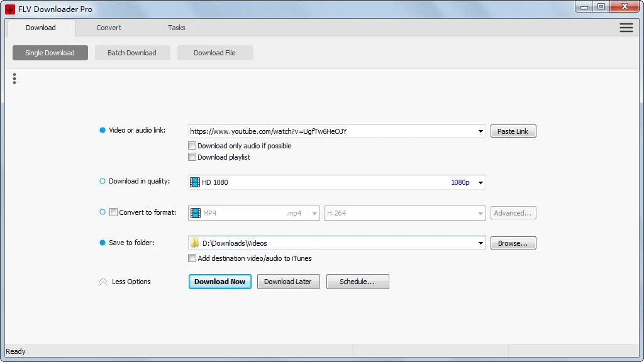Click the Less Options collapse arrow icon

103,282
